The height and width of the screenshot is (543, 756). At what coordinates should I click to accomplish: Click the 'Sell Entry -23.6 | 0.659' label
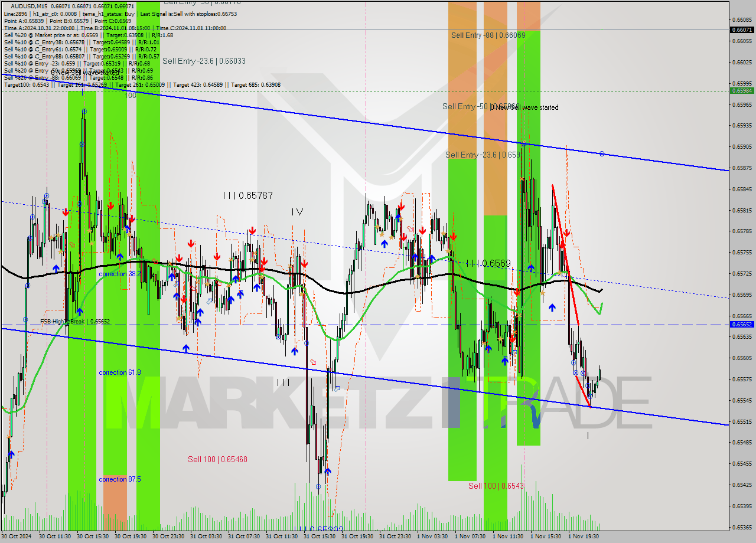click(x=483, y=155)
